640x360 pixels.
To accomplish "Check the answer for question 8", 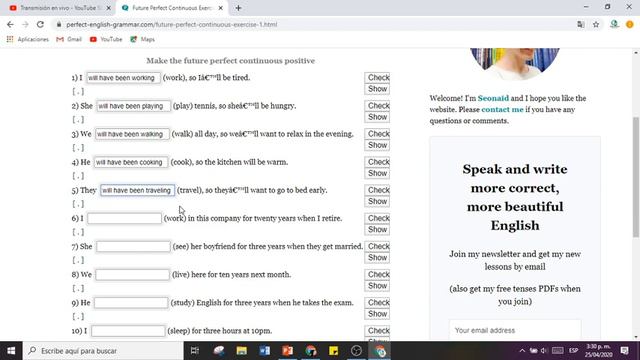I will tap(377, 275).
